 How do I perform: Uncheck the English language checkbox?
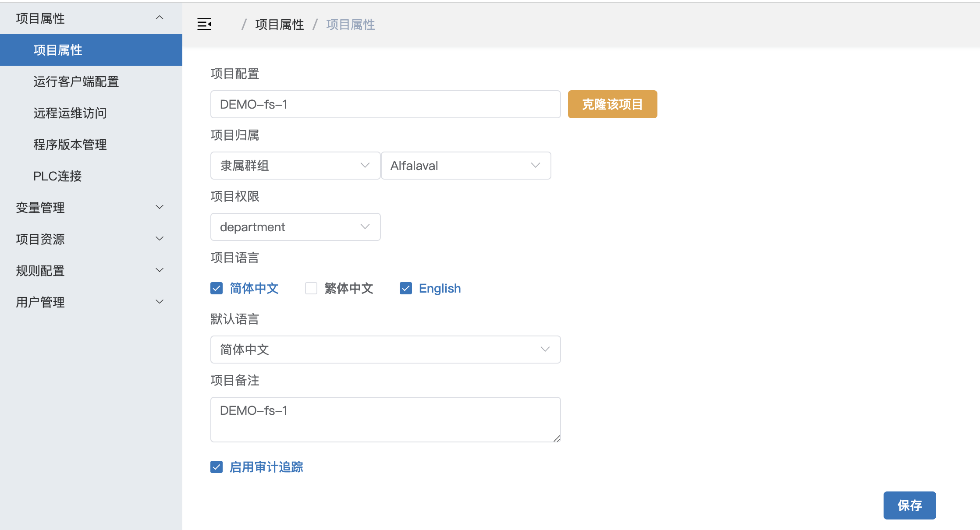pos(406,288)
